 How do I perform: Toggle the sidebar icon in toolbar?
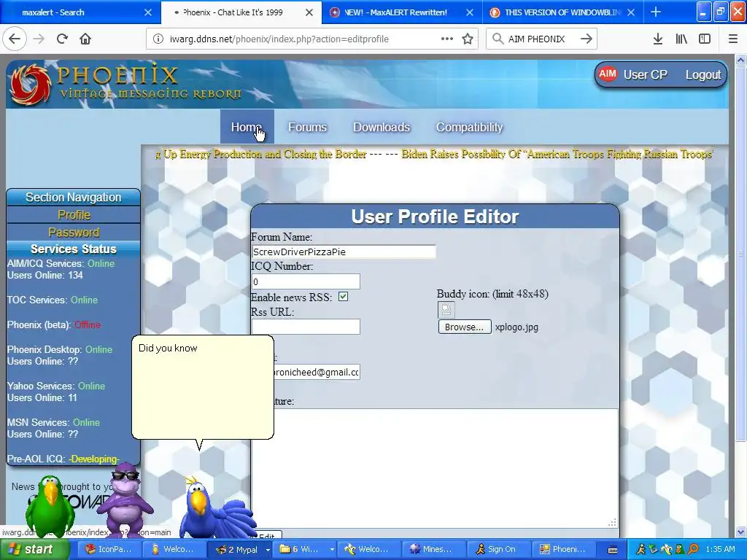(705, 39)
